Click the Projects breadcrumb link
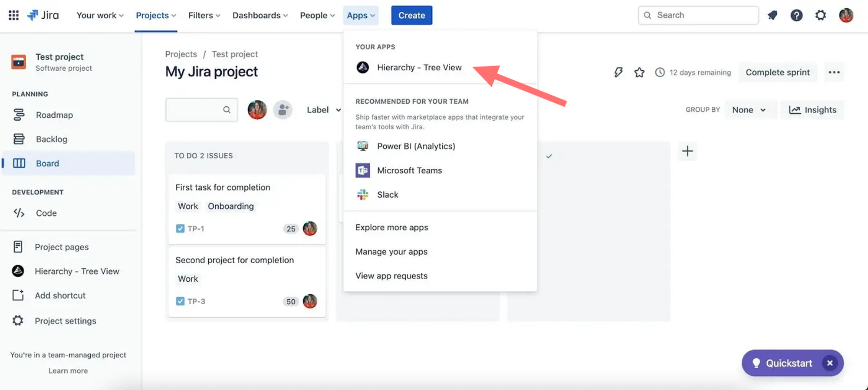 click(181, 54)
